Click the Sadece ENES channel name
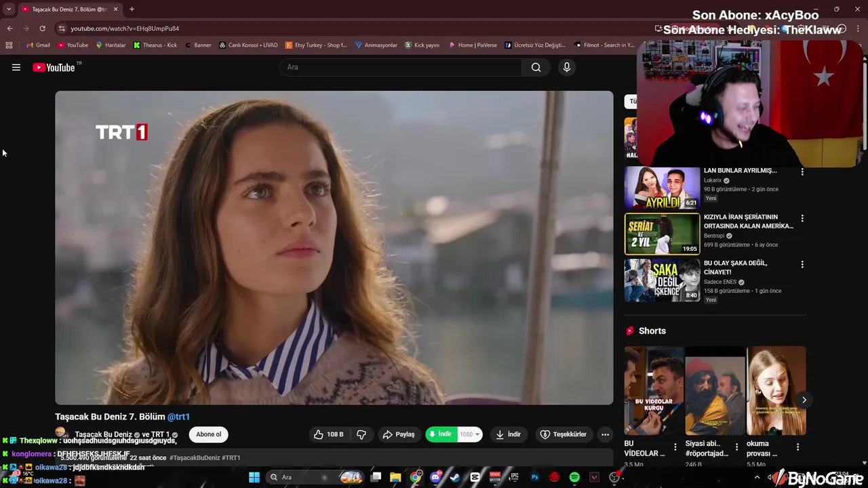This screenshot has height=488, width=868. pyautogui.click(x=719, y=282)
